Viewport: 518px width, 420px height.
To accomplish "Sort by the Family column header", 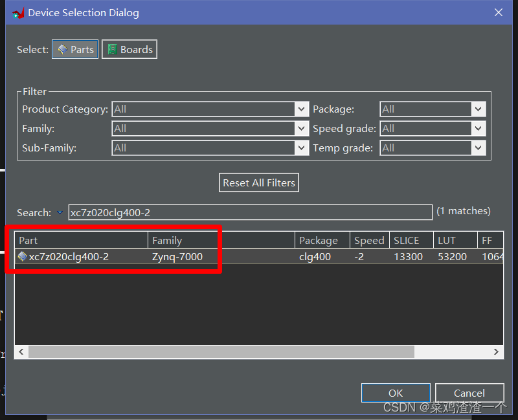I will point(221,240).
